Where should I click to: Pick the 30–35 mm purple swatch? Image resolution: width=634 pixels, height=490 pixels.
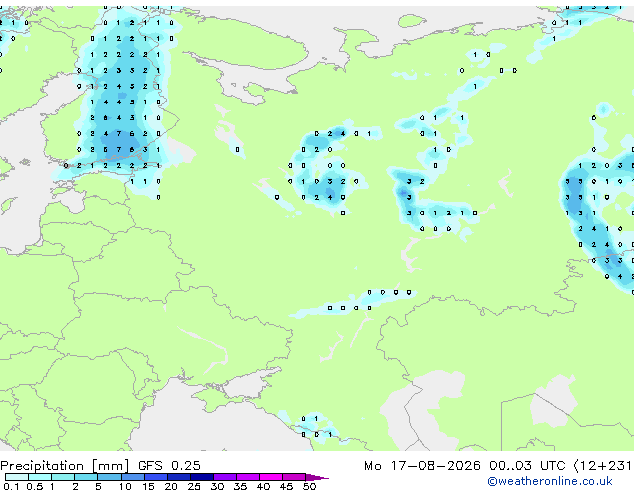(224, 477)
